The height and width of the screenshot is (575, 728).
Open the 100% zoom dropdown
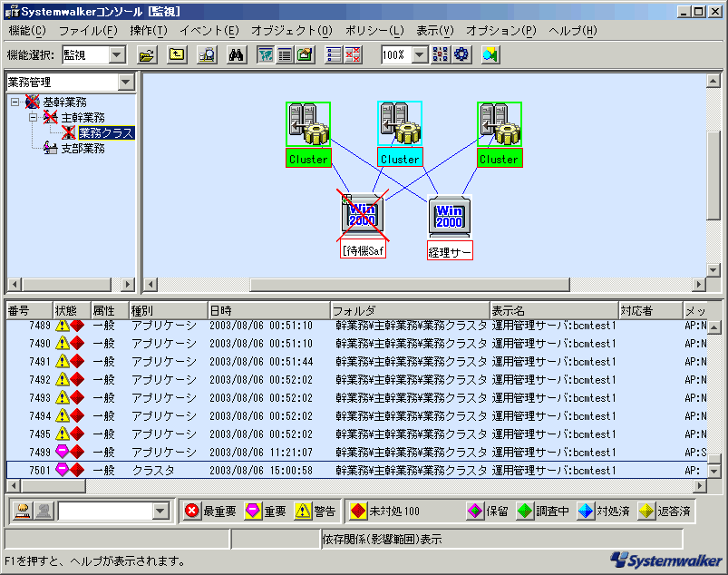click(x=419, y=55)
